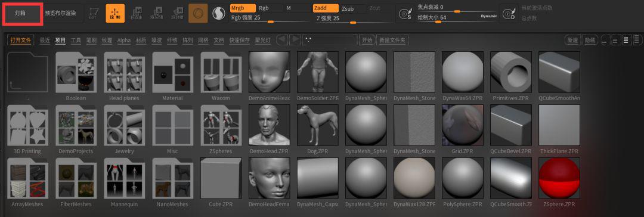This screenshot has height=217, width=644.
Task: Switch to the 最近 tab
Action: pyautogui.click(x=45, y=41)
